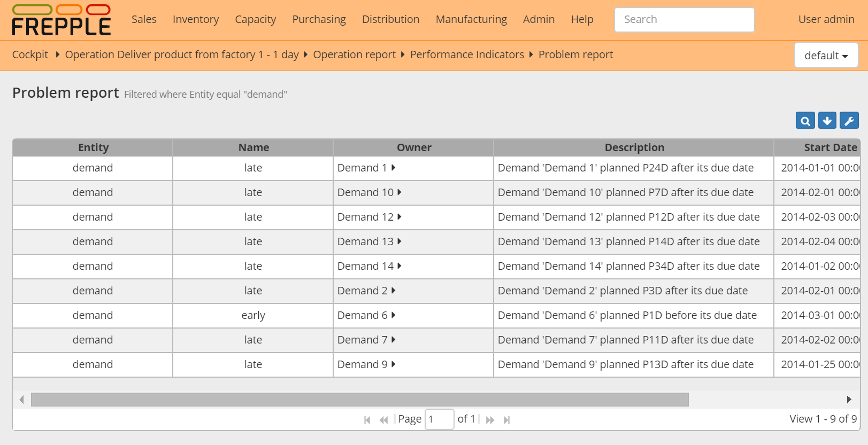Viewport: 868px width, 445px height.
Task: Click the 2014-01-25 start date cell
Action: point(817,365)
